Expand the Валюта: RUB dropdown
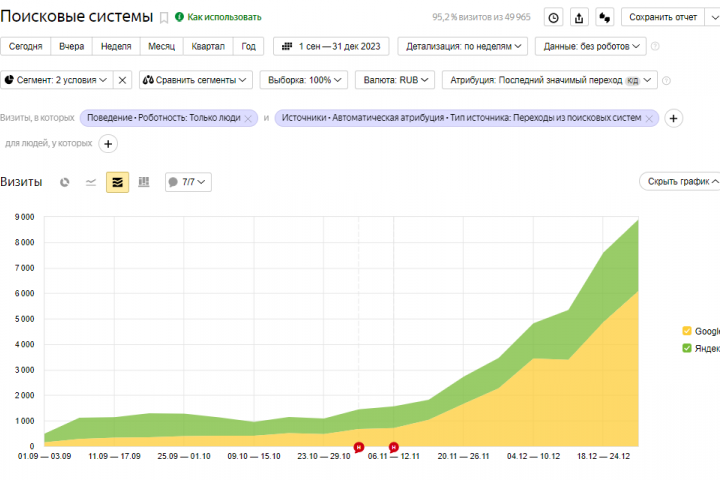Viewport: 720px width, 480px height. pos(395,80)
